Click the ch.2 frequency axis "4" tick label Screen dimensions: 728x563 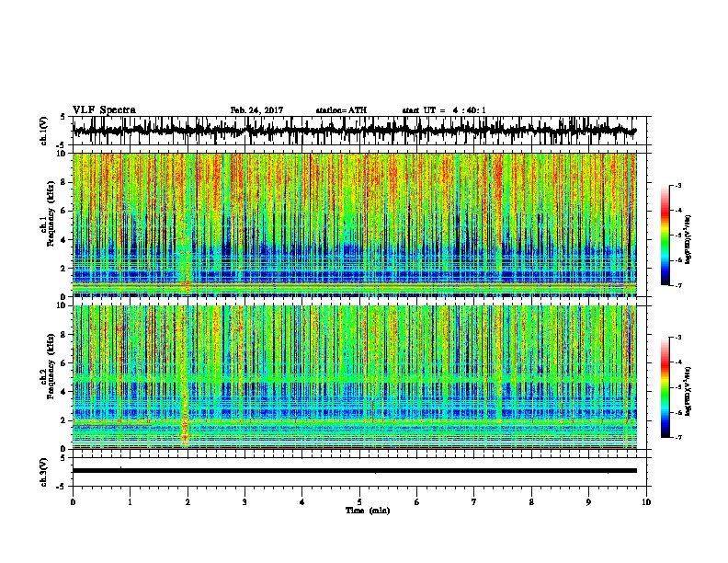point(64,392)
